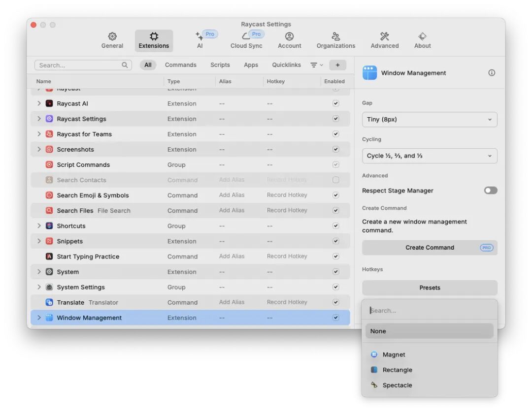Click the AI sparkle icon in toolbar
This screenshot has height=416, width=532.
pos(199,36)
